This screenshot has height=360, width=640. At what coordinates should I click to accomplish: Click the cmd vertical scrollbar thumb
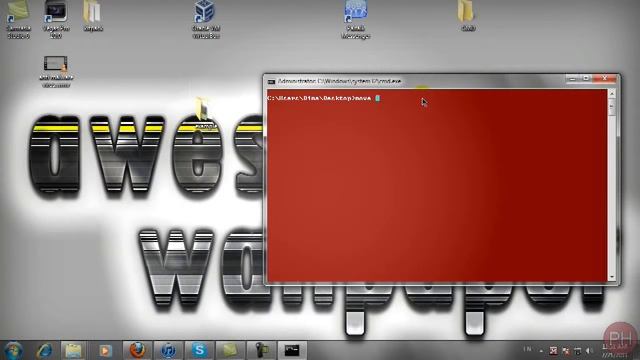pos(612,107)
